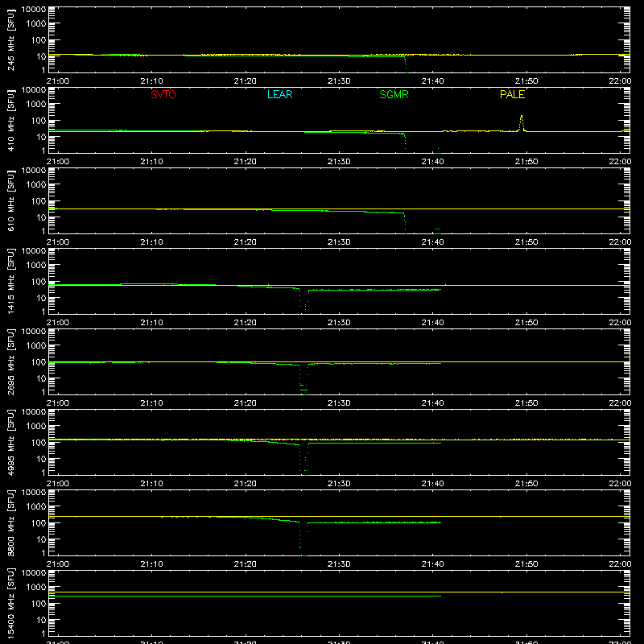Click the yellow PALE trace in 15400 MHz panel
Viewport: 644px width, 644px height.
tap(339, 592)
